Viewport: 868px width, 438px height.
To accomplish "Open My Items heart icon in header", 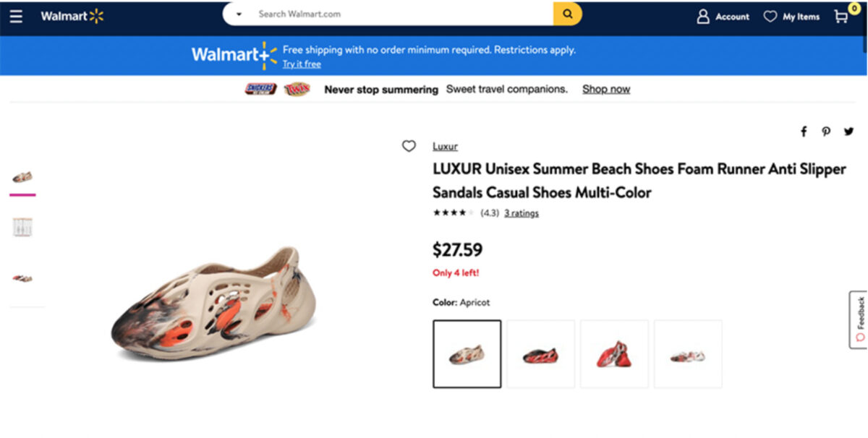I will pyautogui.click(x=770, y=17).
